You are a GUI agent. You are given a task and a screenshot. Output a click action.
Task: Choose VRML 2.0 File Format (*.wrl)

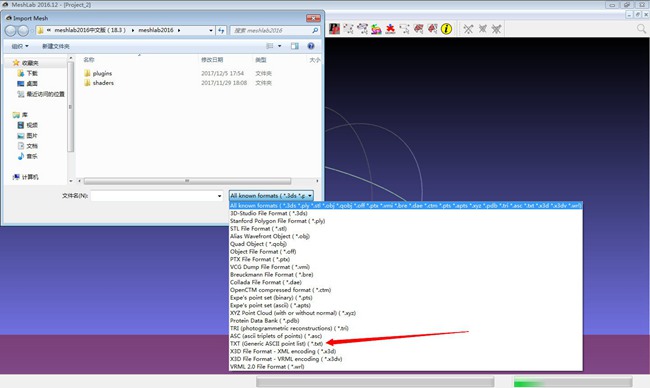[x=406, y=366]
